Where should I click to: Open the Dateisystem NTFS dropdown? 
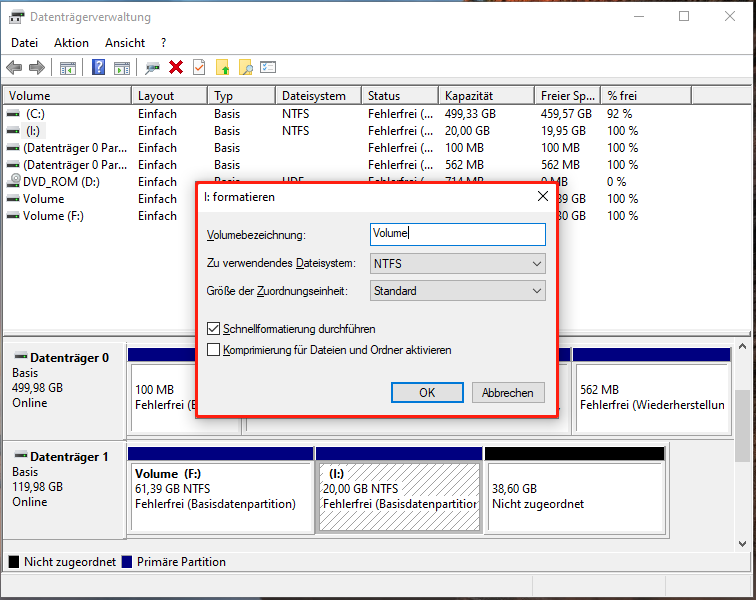458,263
